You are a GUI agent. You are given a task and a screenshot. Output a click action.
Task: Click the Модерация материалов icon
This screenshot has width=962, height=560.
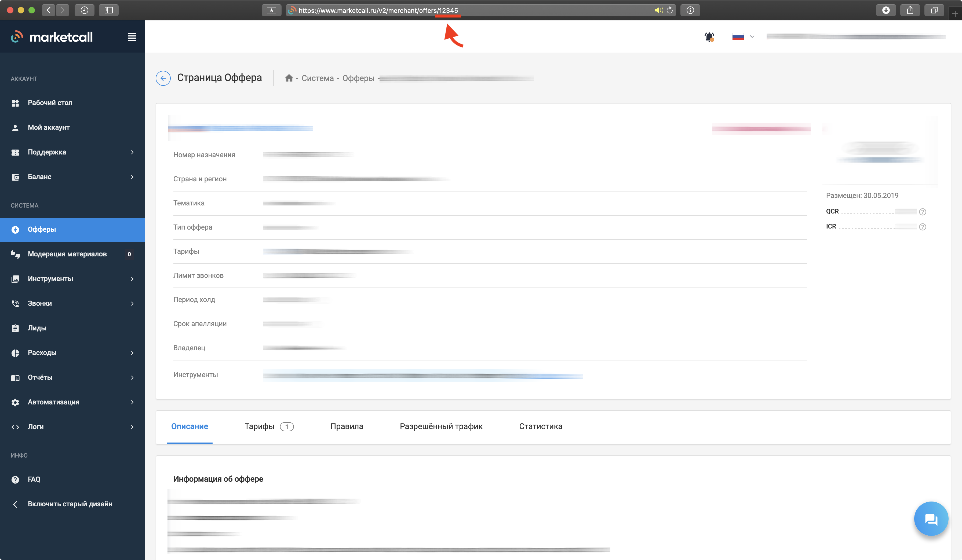[15, 255]
